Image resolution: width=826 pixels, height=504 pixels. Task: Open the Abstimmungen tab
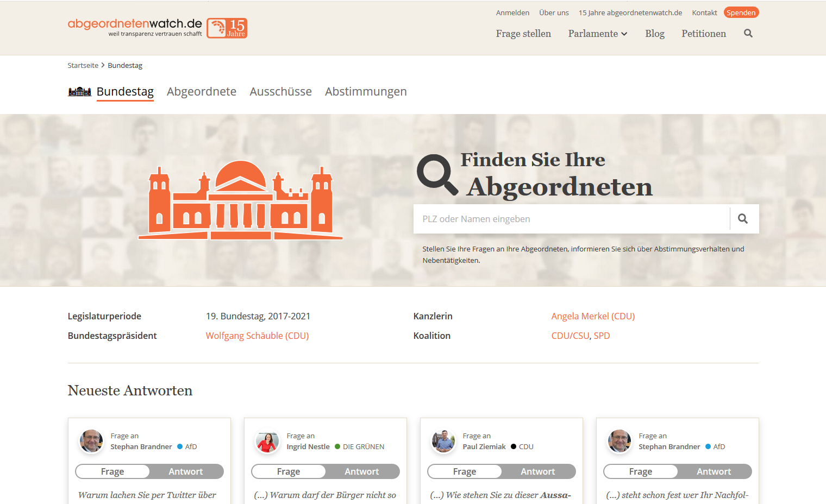(x=366, y=91)
